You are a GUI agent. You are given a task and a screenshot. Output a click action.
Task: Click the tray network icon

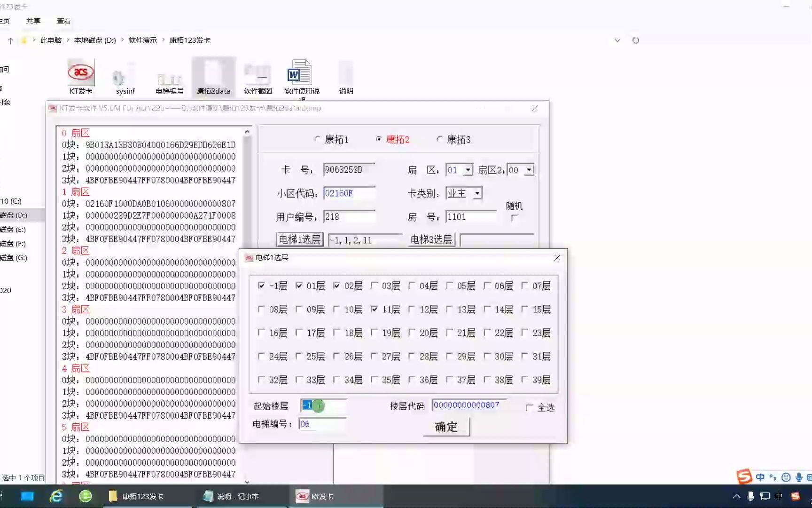pos(765,496)
